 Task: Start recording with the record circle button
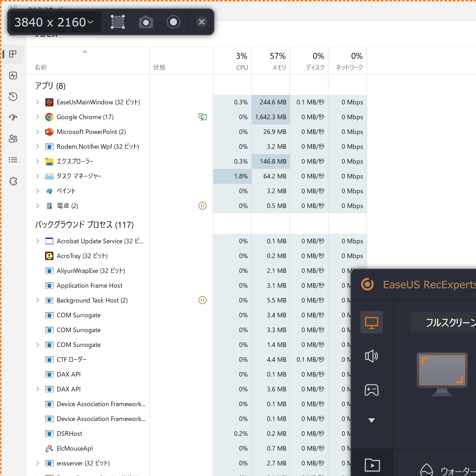[x=173, y=22]
